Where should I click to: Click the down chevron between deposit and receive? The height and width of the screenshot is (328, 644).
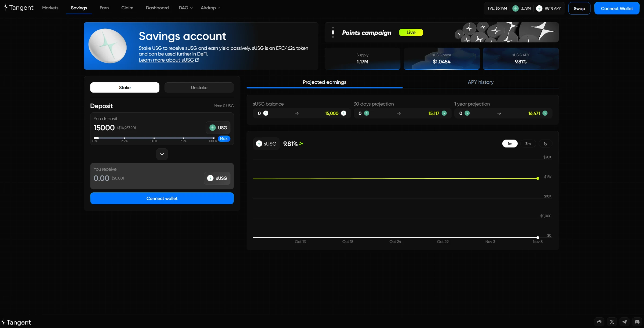click(162, 154)
